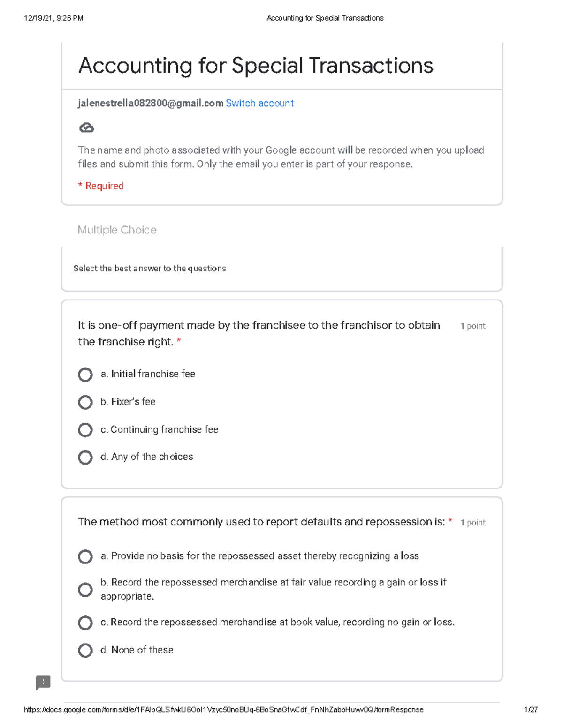Click the Switch account link
Screen dimensions: 563x728
tap(259, 103)
